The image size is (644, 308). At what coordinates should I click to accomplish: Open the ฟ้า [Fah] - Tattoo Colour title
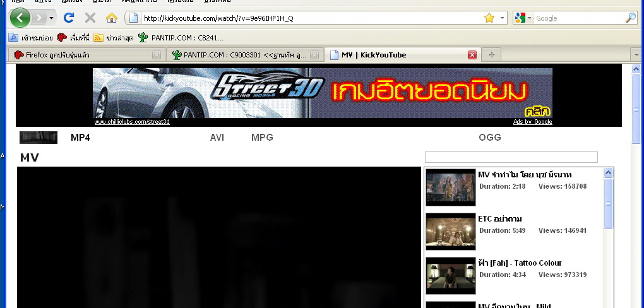pos(520,263)
